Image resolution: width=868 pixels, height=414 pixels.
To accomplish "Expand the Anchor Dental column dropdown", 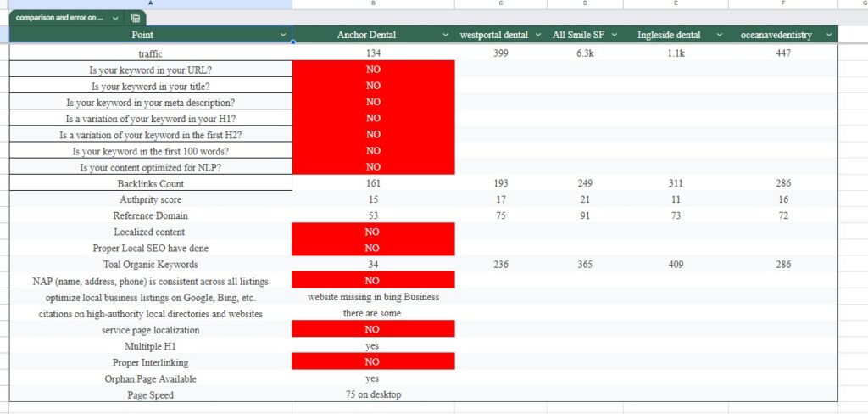I will click(x=446, y=35).
